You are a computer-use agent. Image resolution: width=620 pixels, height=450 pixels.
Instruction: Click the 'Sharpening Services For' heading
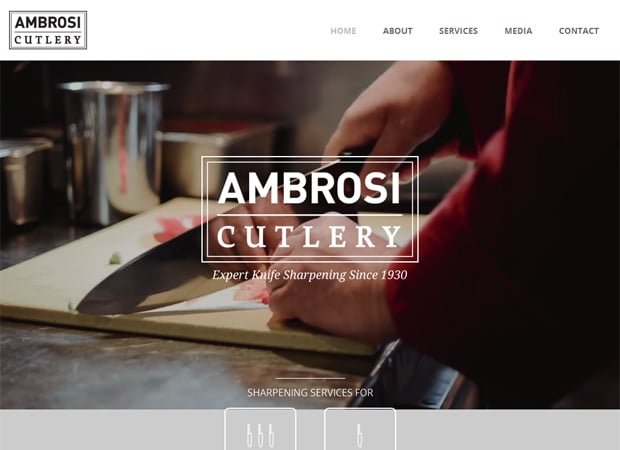(x=310, y=393)
